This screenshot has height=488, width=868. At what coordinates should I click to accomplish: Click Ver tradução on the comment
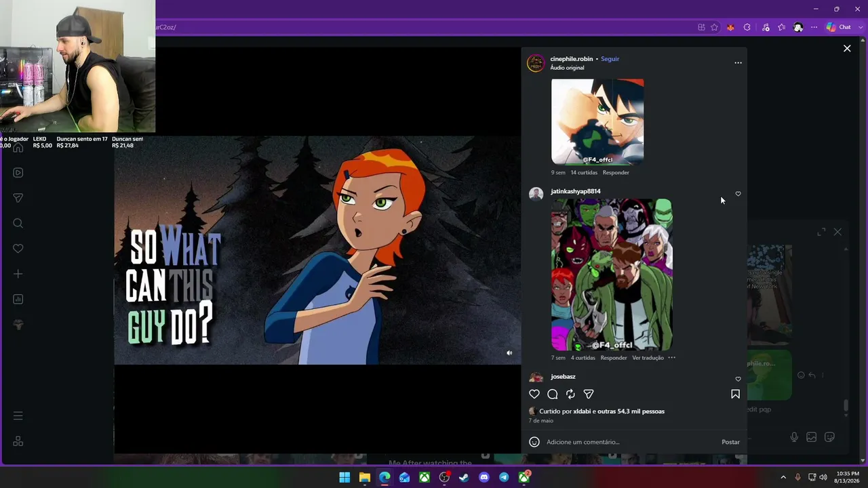click(648, 358)
